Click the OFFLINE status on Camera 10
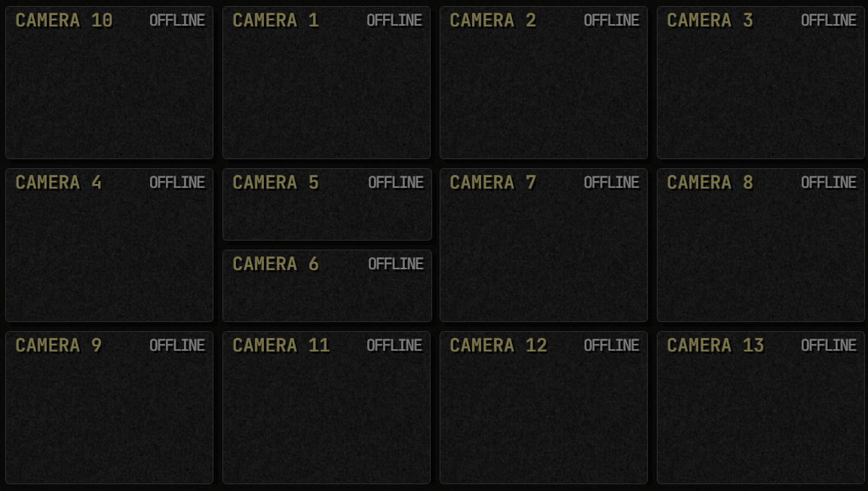868x491 pixels. pyautogui.click(x=177, y=20)
